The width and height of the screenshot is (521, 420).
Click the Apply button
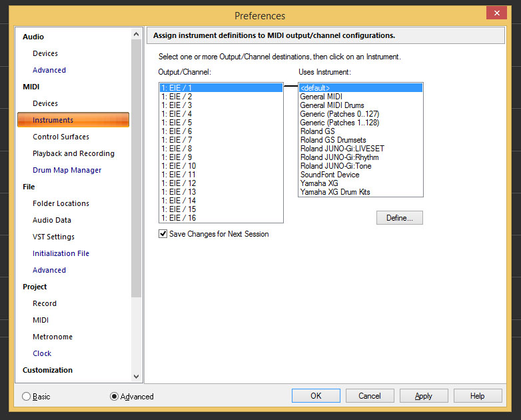(423, 396)
